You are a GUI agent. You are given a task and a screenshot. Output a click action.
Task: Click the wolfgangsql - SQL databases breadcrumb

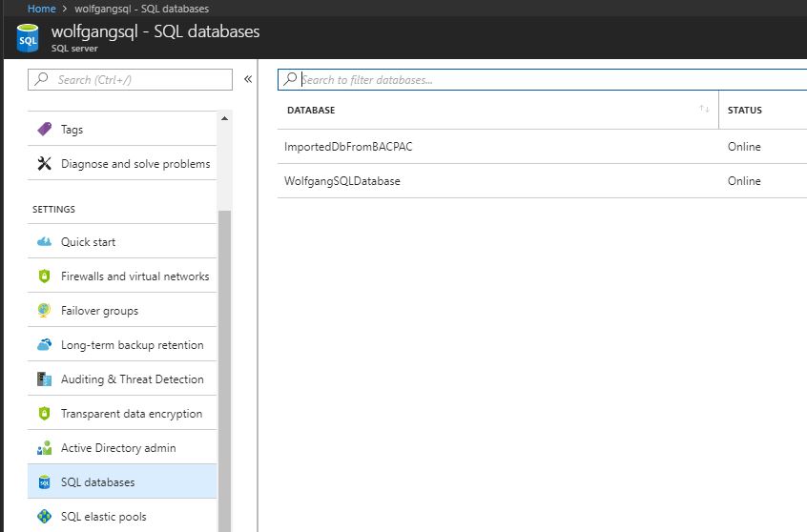pos(141,9)
